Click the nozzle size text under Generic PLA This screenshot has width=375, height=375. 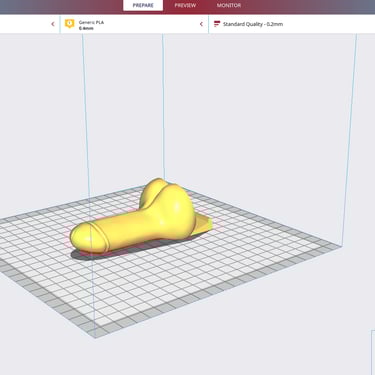coord(86,28)
